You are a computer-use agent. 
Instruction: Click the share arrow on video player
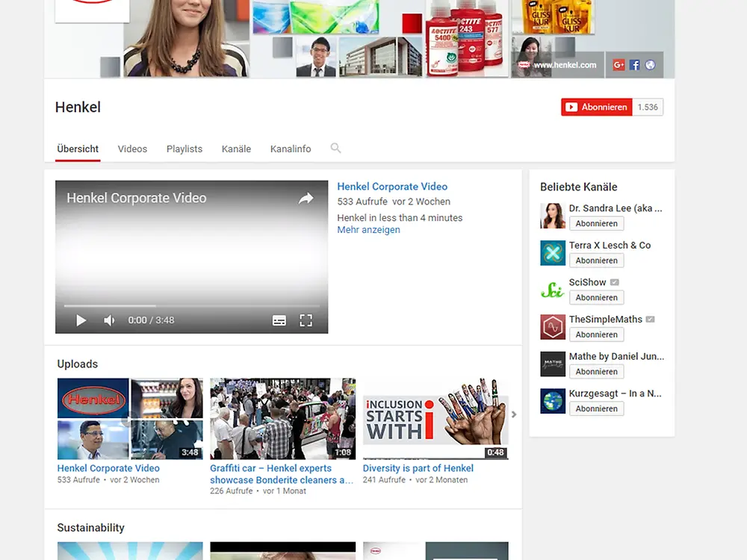point(306,198)
